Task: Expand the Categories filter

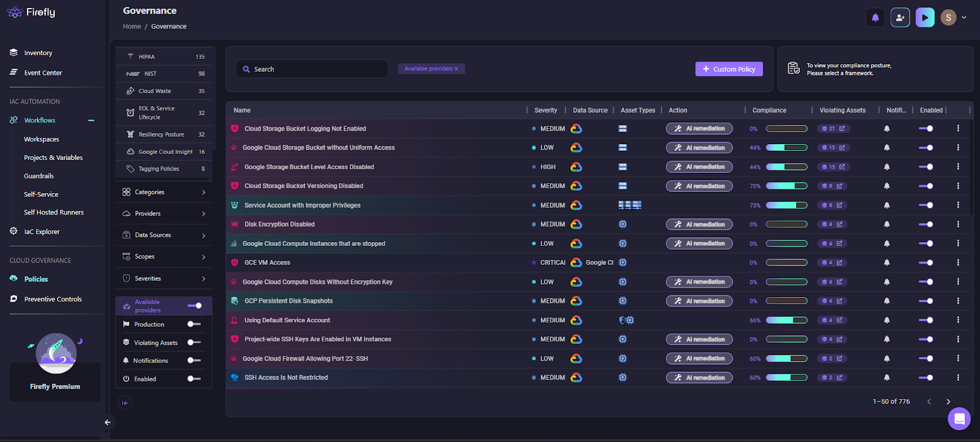Action: coord(164,192)
